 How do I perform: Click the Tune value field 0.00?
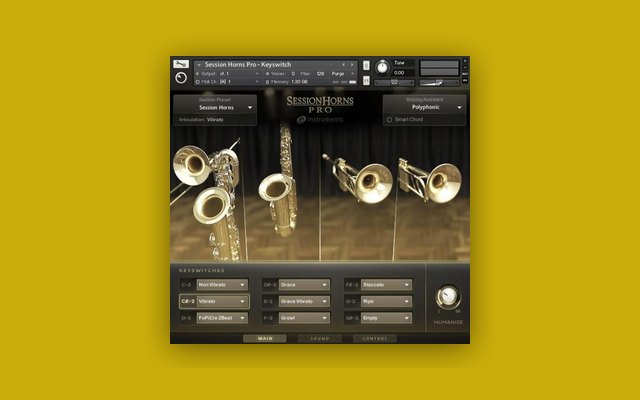coord(399,73)
